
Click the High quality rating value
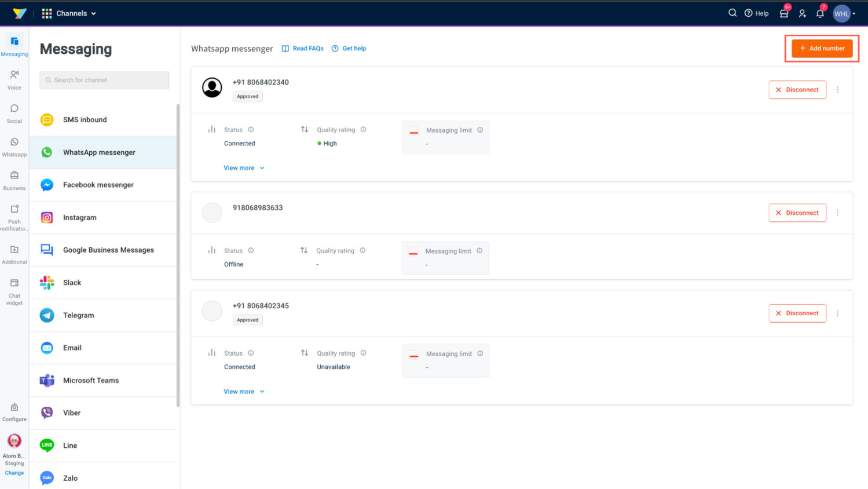[x=327, y=144]
